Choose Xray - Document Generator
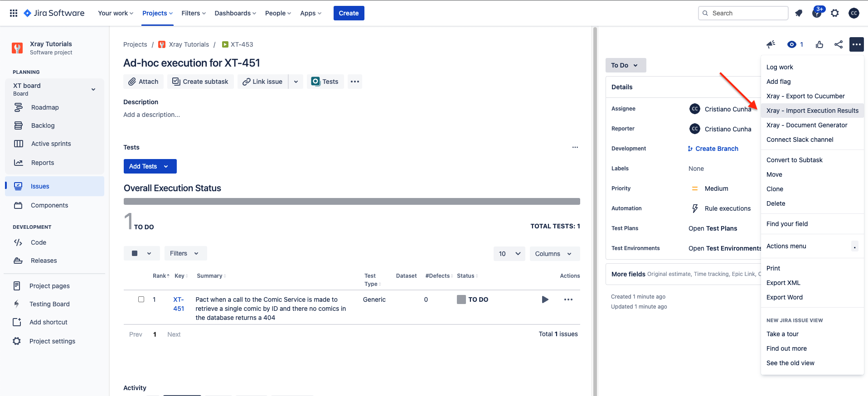The image size is (868, 396). 812,125
